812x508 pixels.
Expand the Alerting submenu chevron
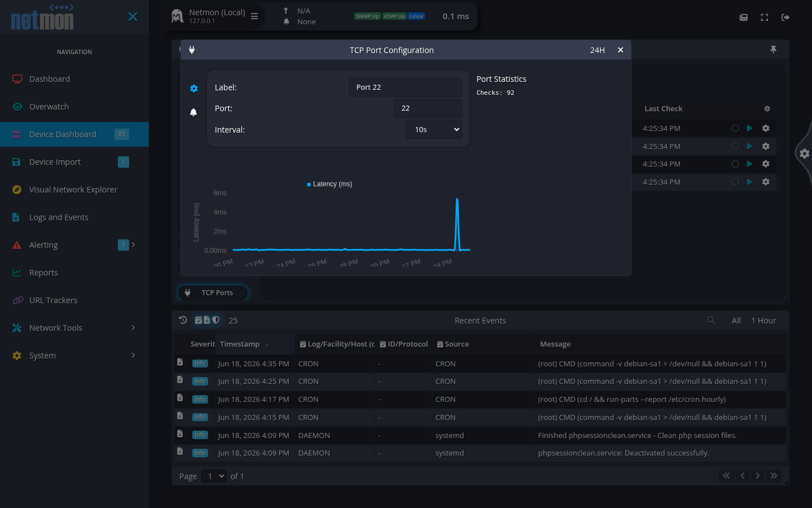(133, 244)
